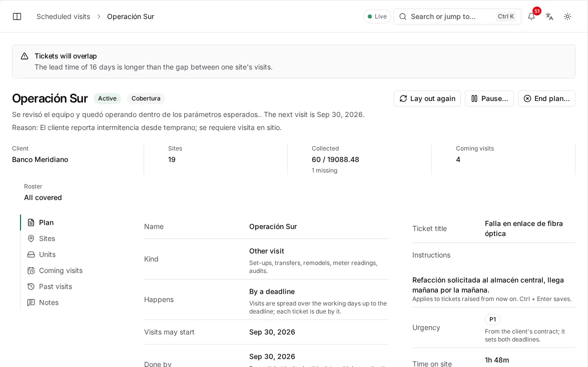Click the Collected value 60 / 19088.48
This screenshot has height=367, width=588.
click(335, 159)
